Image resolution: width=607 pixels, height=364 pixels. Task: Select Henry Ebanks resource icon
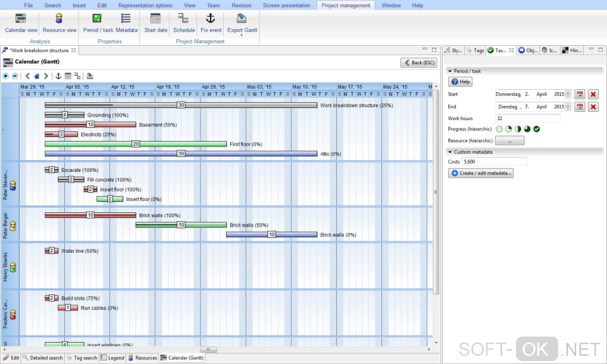(x=13, y=267)
